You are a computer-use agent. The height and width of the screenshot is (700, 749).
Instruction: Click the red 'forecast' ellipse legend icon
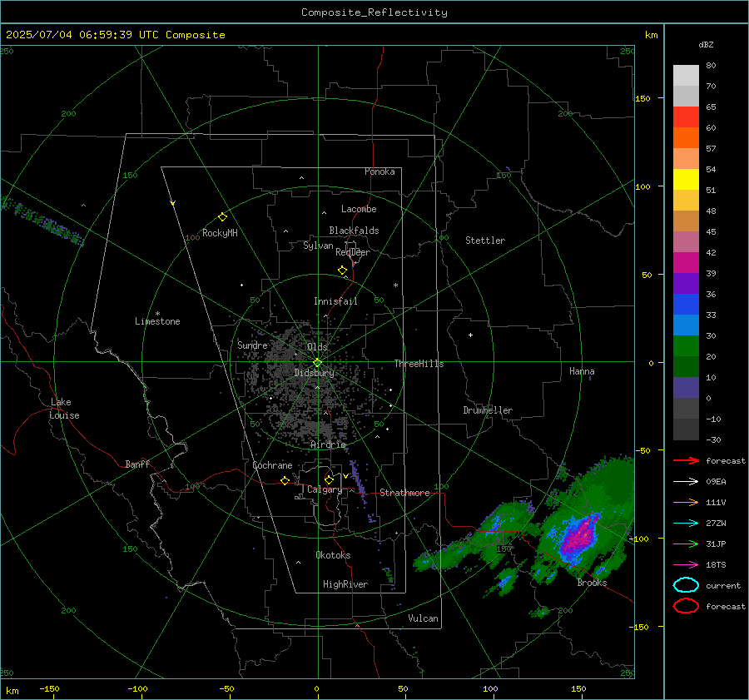686,606
